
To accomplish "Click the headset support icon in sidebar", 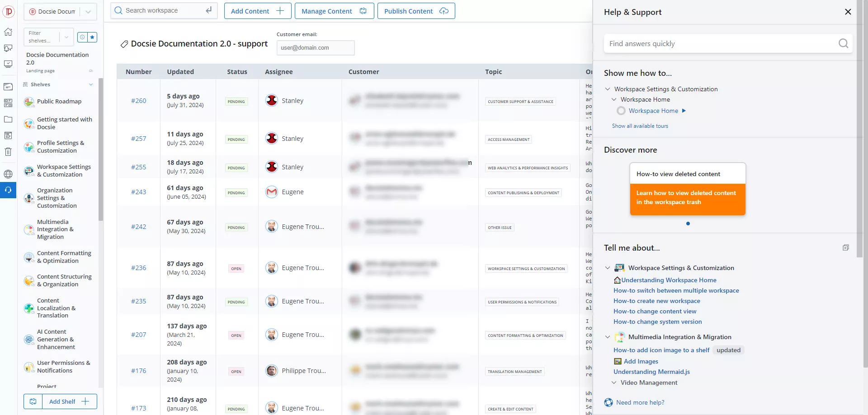I will coord(8,190).
